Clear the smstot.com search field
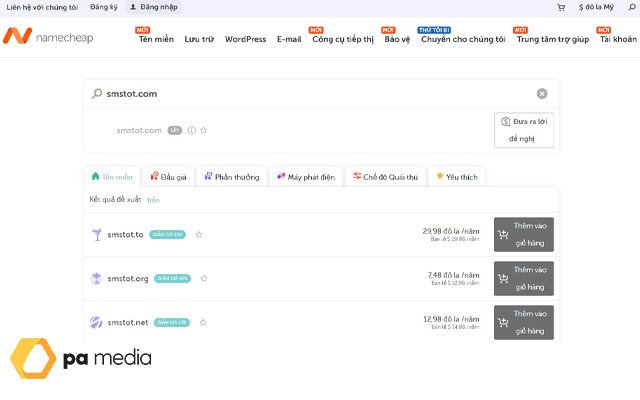Image resolution: width=640 pixels, height=400 pixels. (542, 93)
